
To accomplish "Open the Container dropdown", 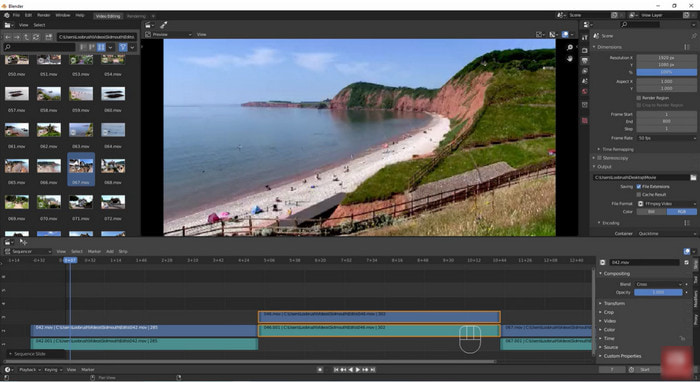I will coord(666,233).
